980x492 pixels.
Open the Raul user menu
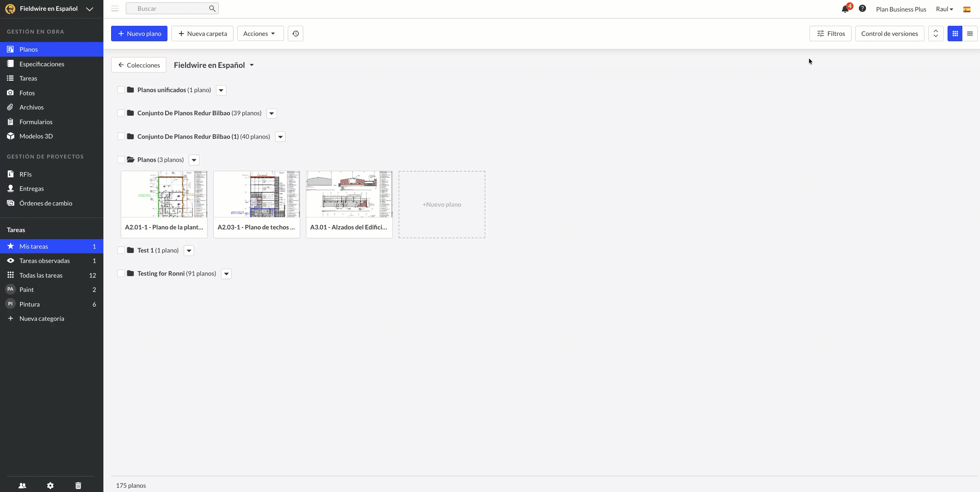(944, 9)
